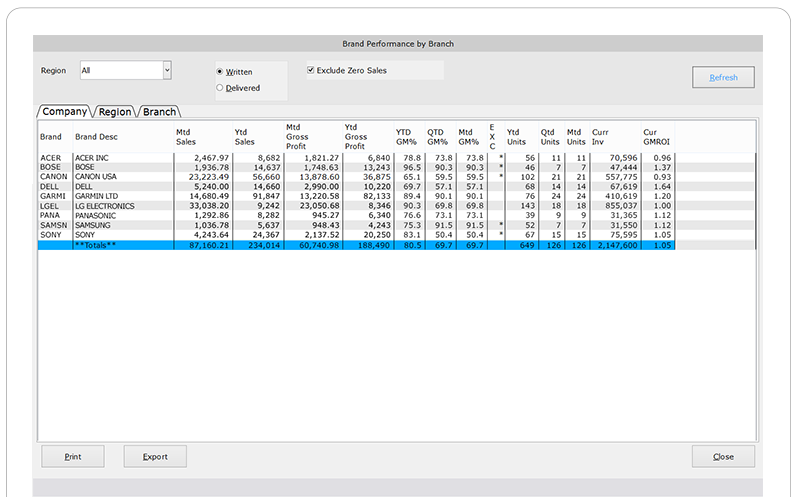The width and height of the screenshot is (800, 497).
Task: Click the Cur GMROI column header
Action: click(x=656, y=137)
